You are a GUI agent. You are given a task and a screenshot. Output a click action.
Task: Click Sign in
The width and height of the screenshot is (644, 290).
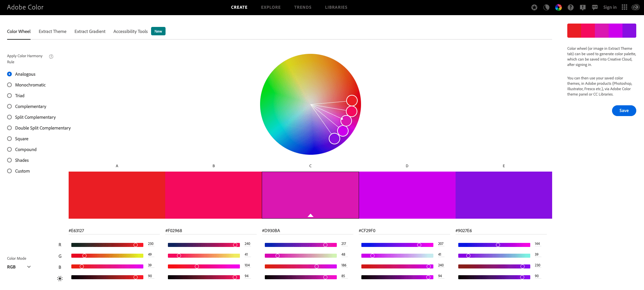[x=610, y=7]
